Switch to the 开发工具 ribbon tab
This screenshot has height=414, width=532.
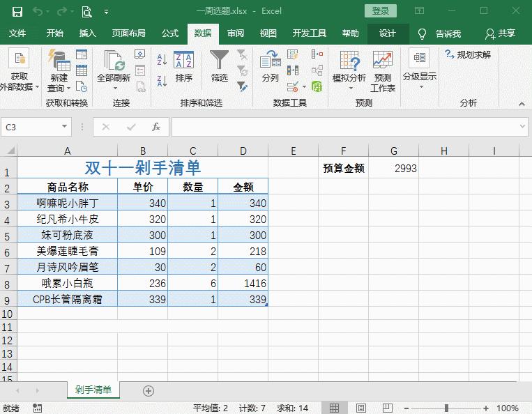(x=309, y=33)
